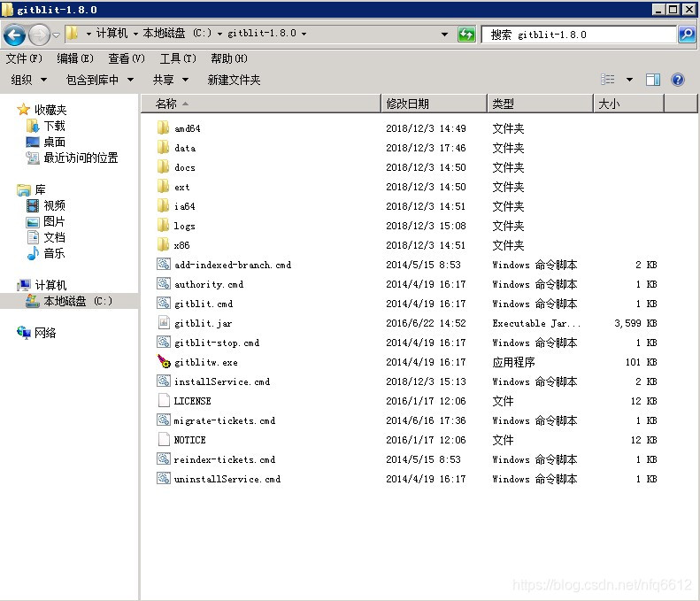The height and width of the screenshot is (601, 700).
Task: Open the 文档 library
Action: [x=54, y=237]
